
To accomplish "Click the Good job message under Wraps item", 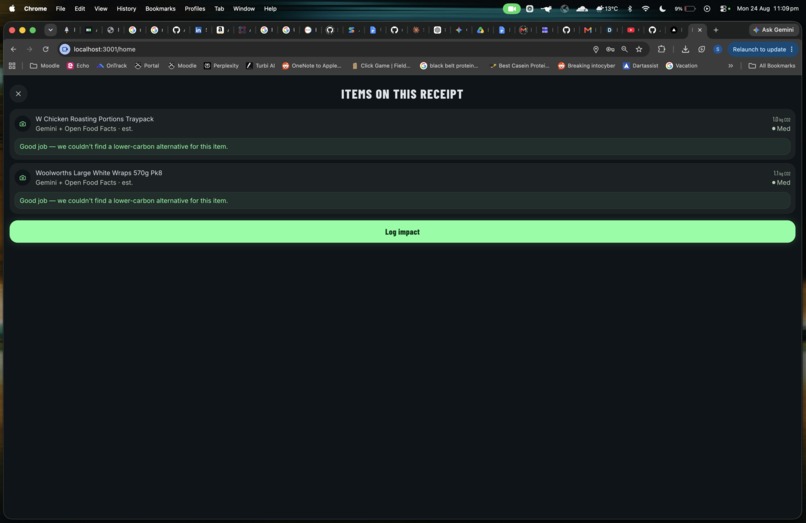I will tap(402, 201).
